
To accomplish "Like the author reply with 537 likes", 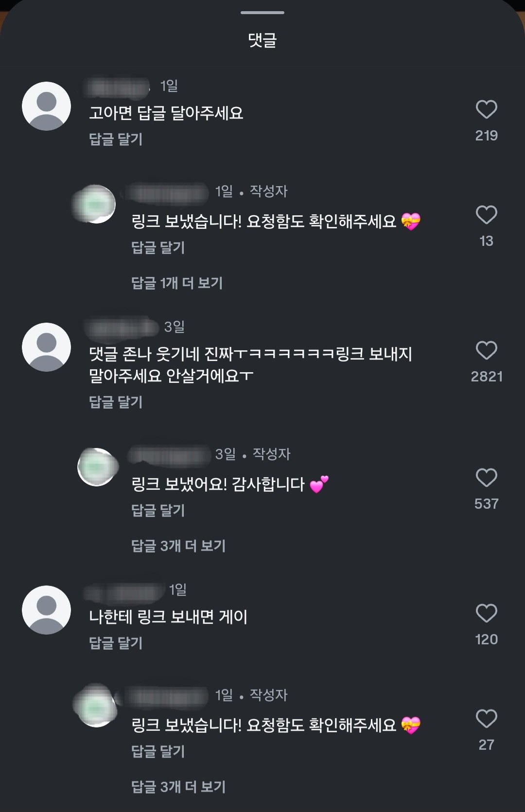I will tap(486, 478).
